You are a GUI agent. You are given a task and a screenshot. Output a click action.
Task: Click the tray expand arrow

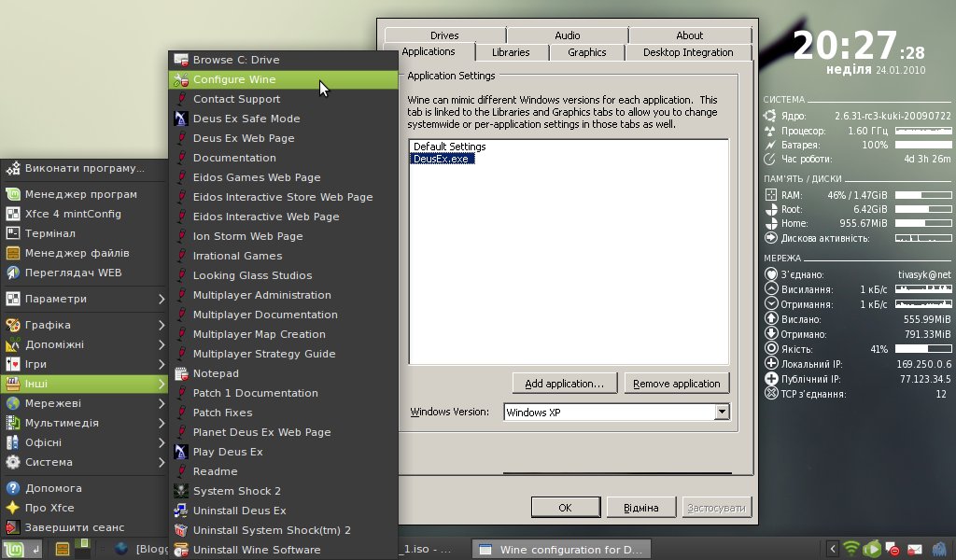832,550
